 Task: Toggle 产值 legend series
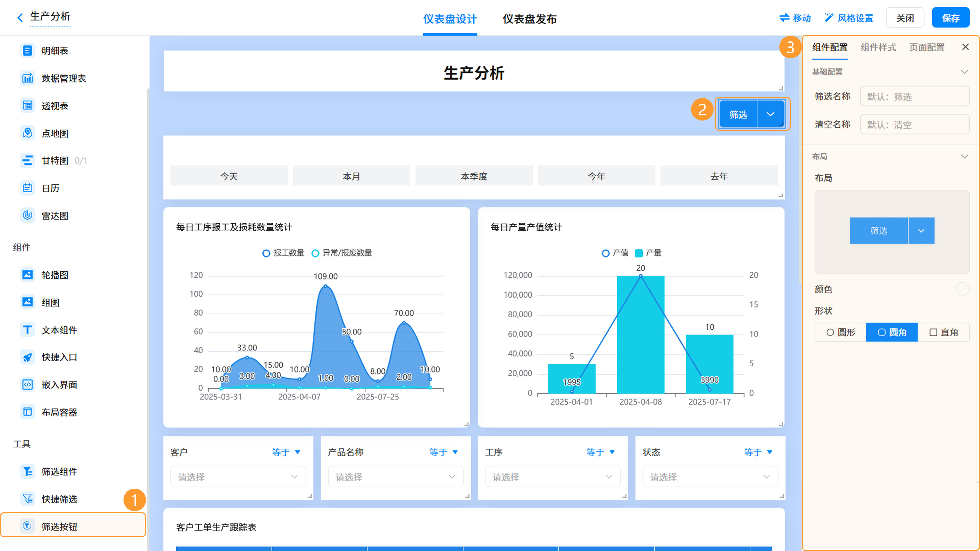pyautogui.click(x=615, y=253)
